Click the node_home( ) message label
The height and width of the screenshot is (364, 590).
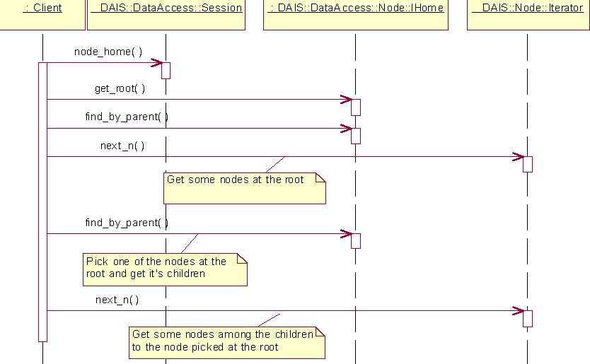[x=108, y=52]
